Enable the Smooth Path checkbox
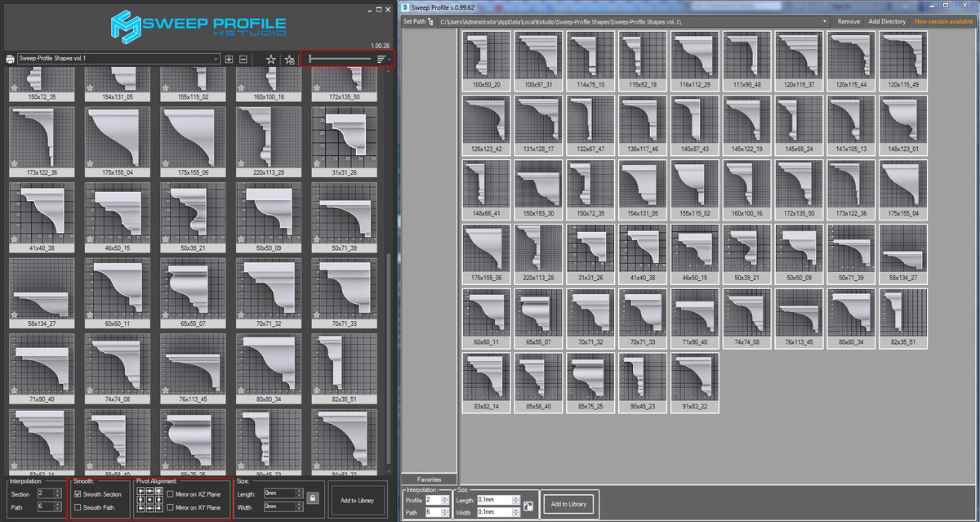 78,507
